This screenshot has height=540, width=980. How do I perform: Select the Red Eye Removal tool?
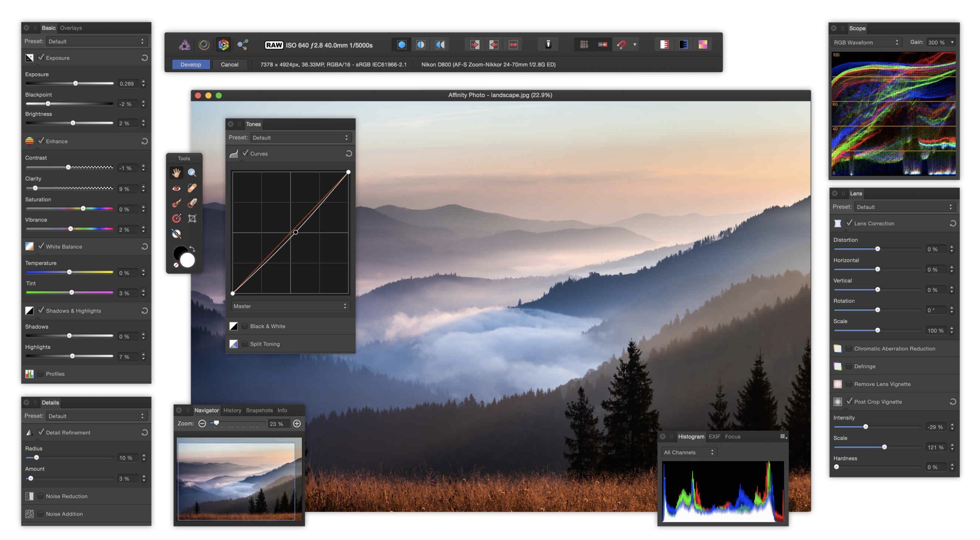[x=176, y=188]
